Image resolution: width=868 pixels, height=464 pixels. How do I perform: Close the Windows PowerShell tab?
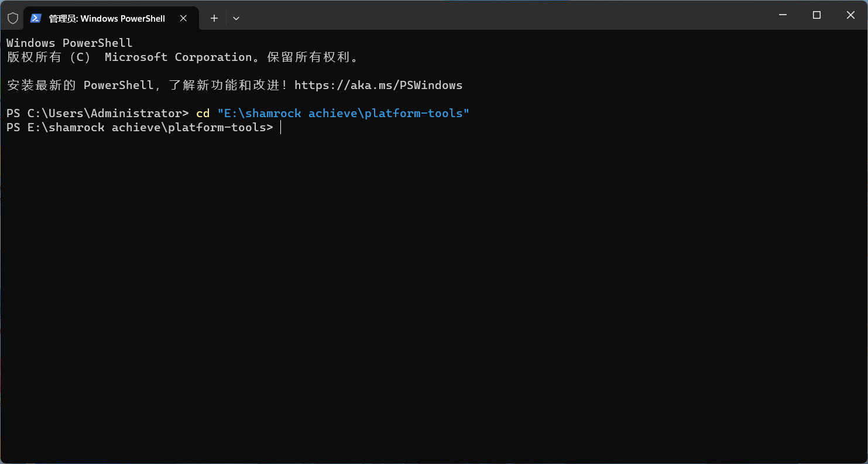point(183,18)
